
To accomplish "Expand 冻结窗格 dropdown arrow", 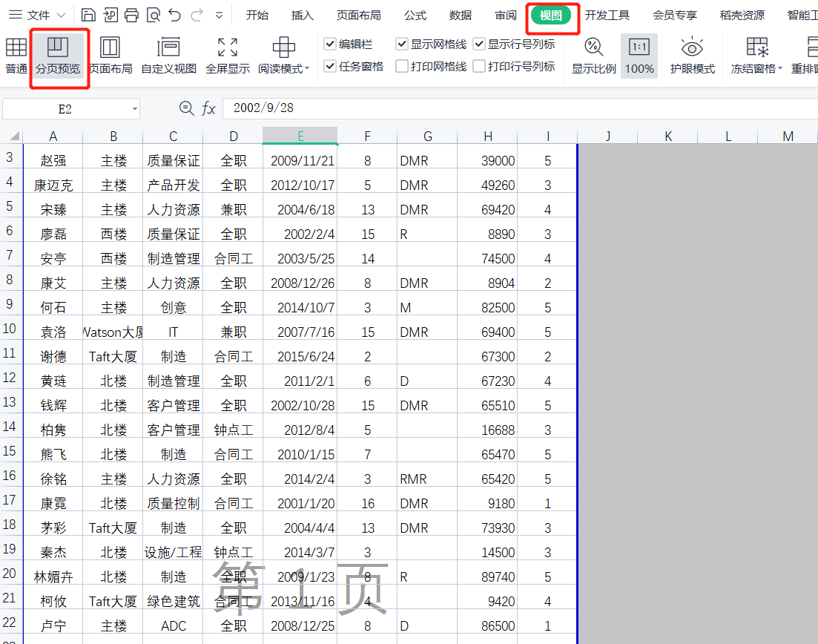I will [780, 68].
